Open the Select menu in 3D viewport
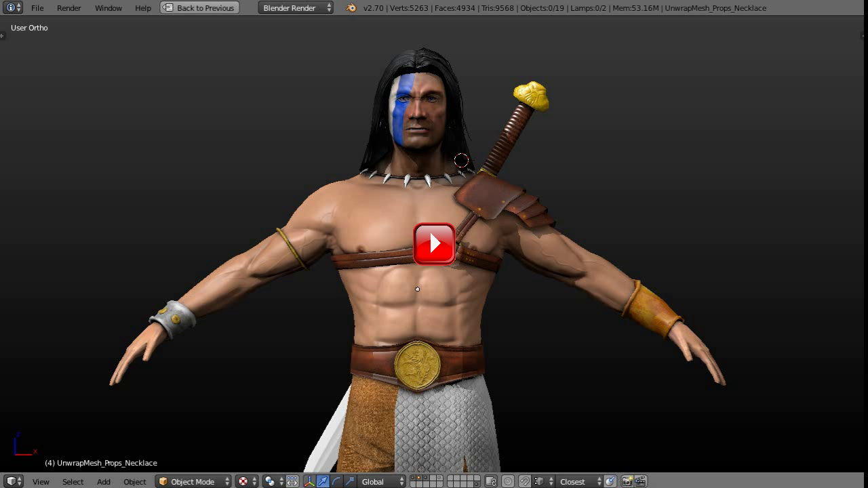 pos(73,482)
